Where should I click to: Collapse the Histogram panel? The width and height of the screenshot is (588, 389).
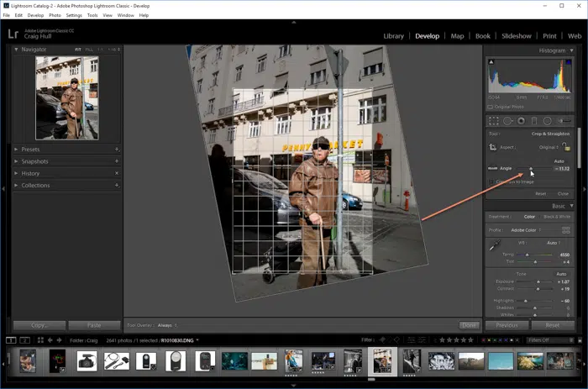click(571, 50)
